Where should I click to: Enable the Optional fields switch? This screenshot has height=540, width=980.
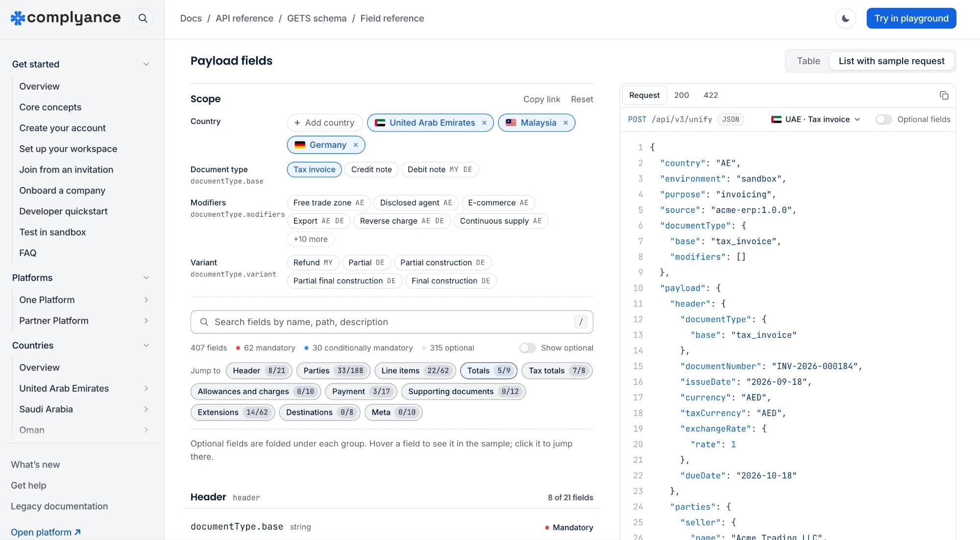point(883,119)
